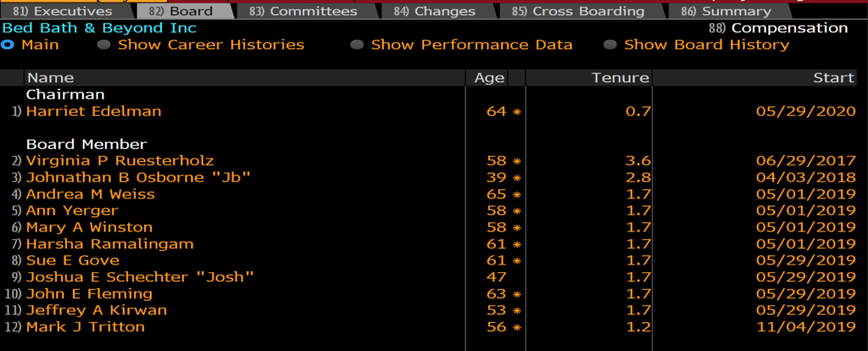Click asterisk icon in Mary A Winston's row
This screenshot has width=868, height=351.
tap(517, 228)
